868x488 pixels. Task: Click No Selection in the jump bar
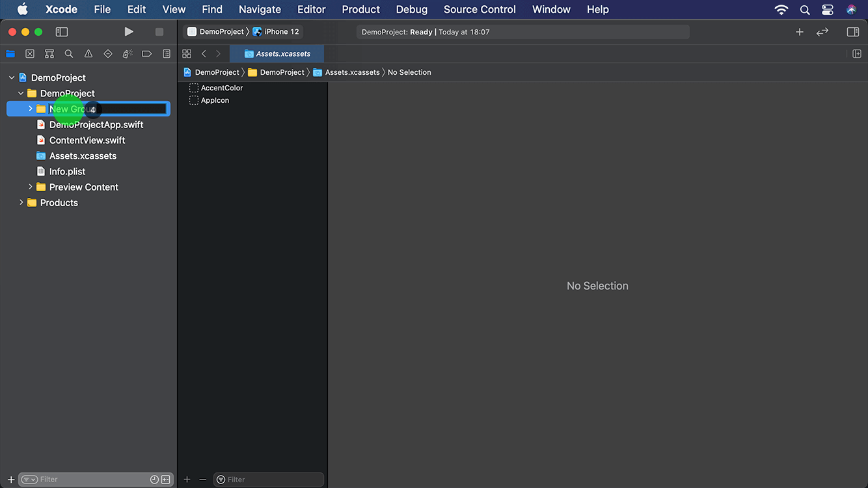click(409, 72)
